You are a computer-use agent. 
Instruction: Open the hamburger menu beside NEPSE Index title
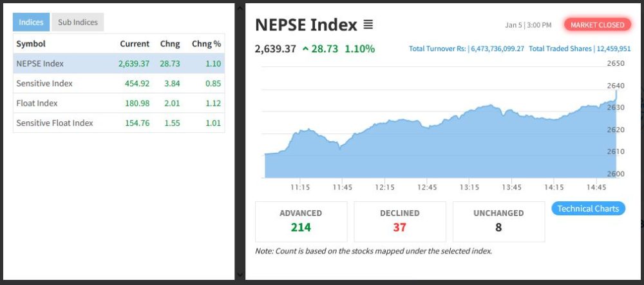pyautogui.click(x=368, y=25)
